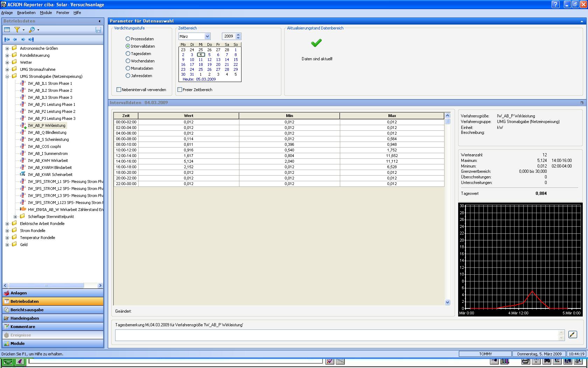Click the magnifying glass search icon
The width and height of the screenshot is (588, 368).
pos(32,30)
